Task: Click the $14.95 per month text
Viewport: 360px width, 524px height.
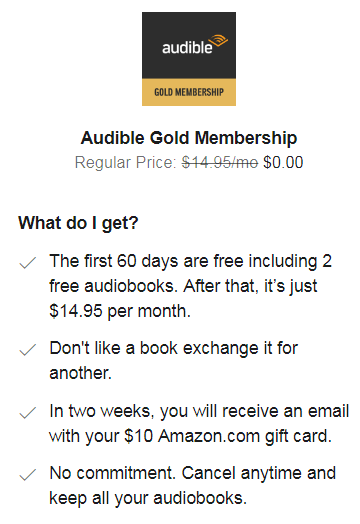Action: [120, 311]
